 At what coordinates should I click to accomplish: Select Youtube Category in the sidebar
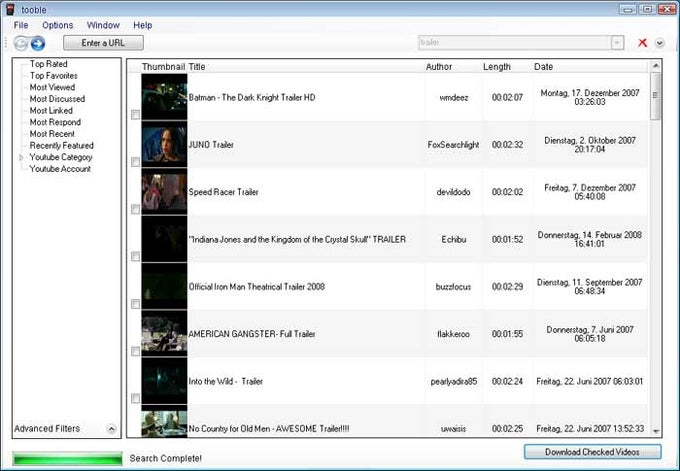pos(61,157)
